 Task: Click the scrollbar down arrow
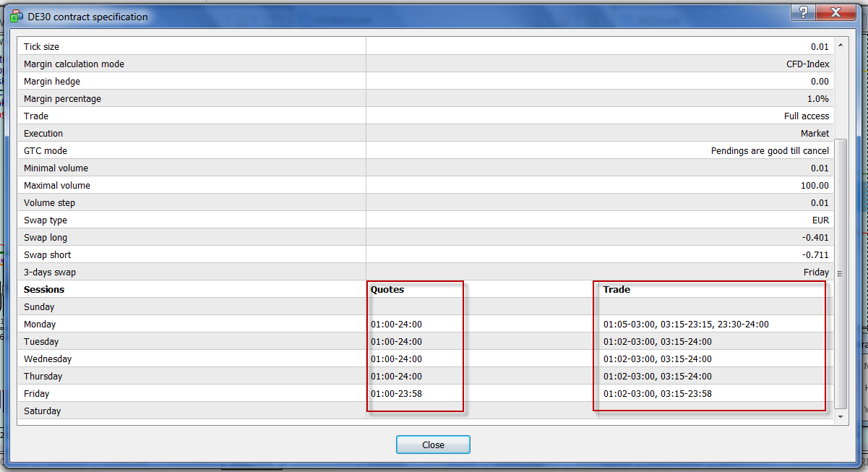(x=840, y=417)
